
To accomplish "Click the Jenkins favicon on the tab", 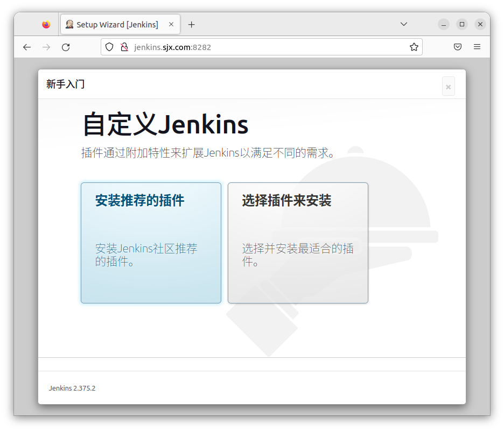I will pyautogui.click(x=69, y=24).
